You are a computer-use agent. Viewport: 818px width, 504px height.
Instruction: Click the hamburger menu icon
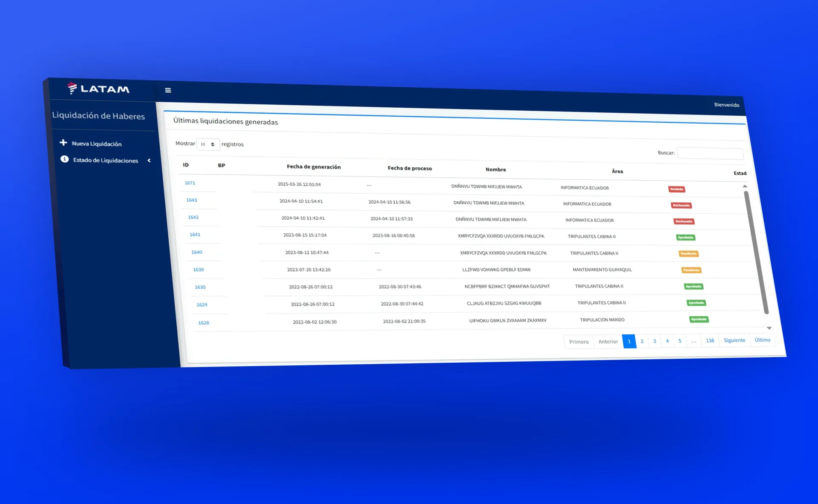coord(168,90)
